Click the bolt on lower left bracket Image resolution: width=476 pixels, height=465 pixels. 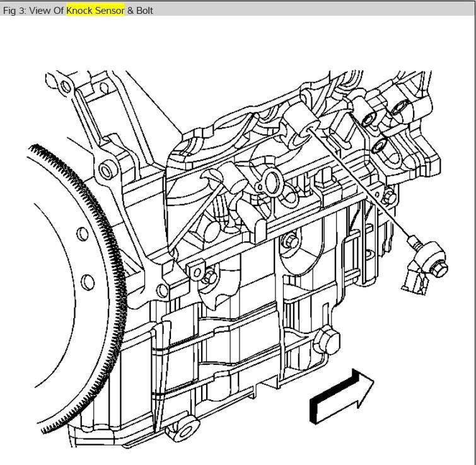(x=209, y=276)
